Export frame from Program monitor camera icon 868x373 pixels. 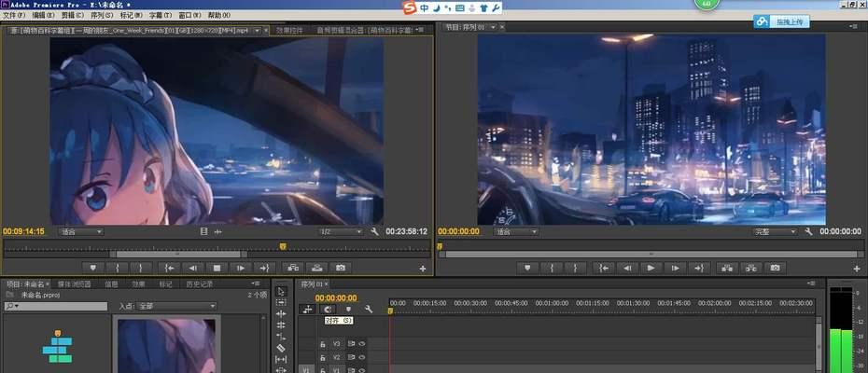pyautogui.click(x=775, y=268)
